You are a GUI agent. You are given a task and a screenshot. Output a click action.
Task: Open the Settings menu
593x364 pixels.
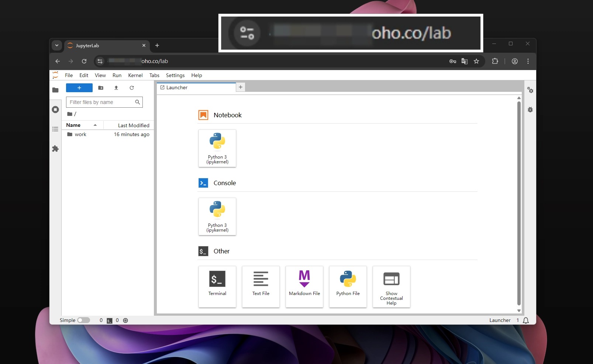[x=175, y=75]
